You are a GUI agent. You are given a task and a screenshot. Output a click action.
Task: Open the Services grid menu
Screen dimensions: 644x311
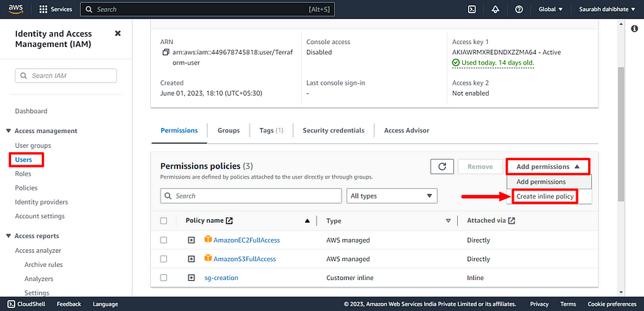[55, 9]
